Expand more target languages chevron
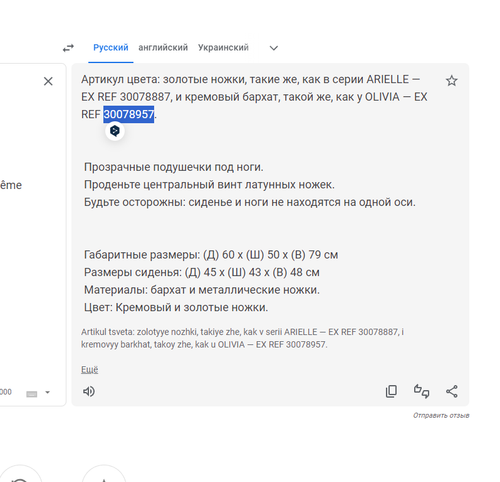 (x=274, y=48)
